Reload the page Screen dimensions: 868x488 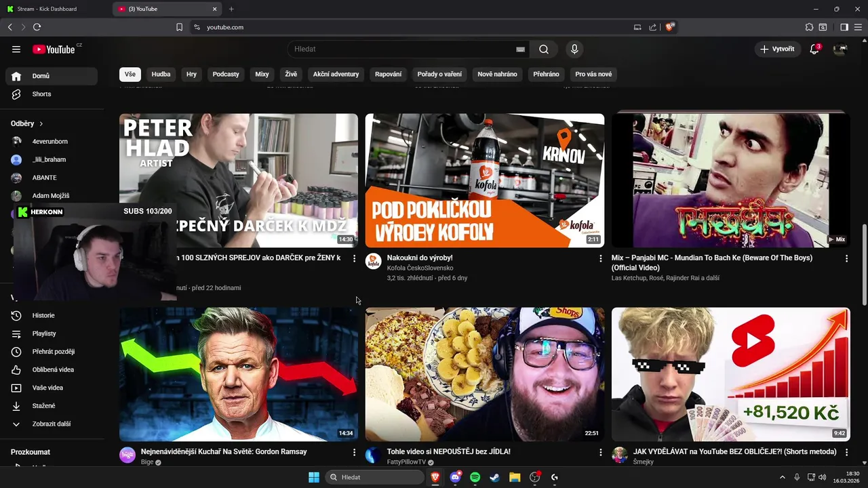click(x=37, y=27)
